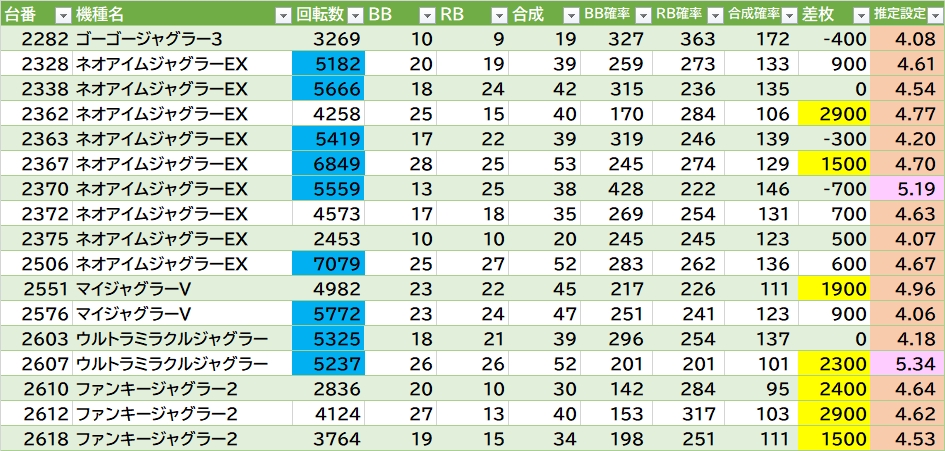This screenshot has width=945, height=451.
Task: Open the RB確率 column filter dropdown
Action: (714, 15)
